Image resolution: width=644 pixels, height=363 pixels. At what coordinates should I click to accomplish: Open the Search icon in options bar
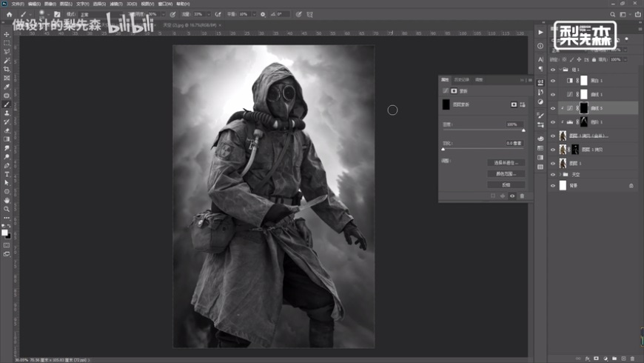[x=612, y=14]
